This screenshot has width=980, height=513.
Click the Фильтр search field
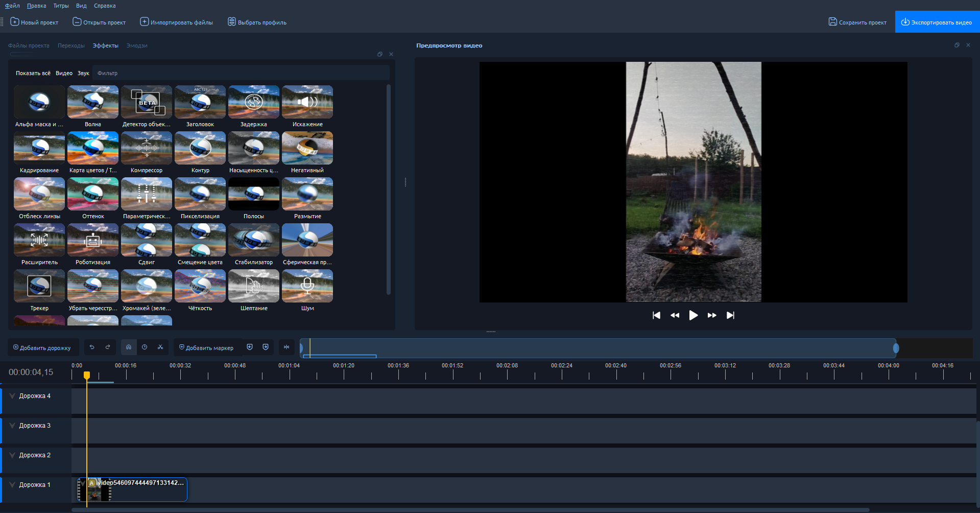pos(240,73)
